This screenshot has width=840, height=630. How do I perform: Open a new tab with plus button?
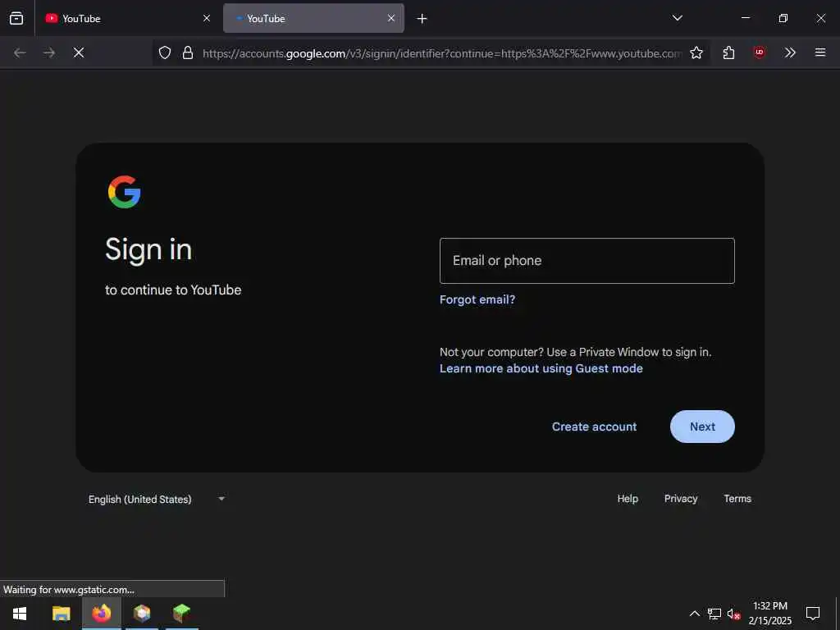(422, 19)
